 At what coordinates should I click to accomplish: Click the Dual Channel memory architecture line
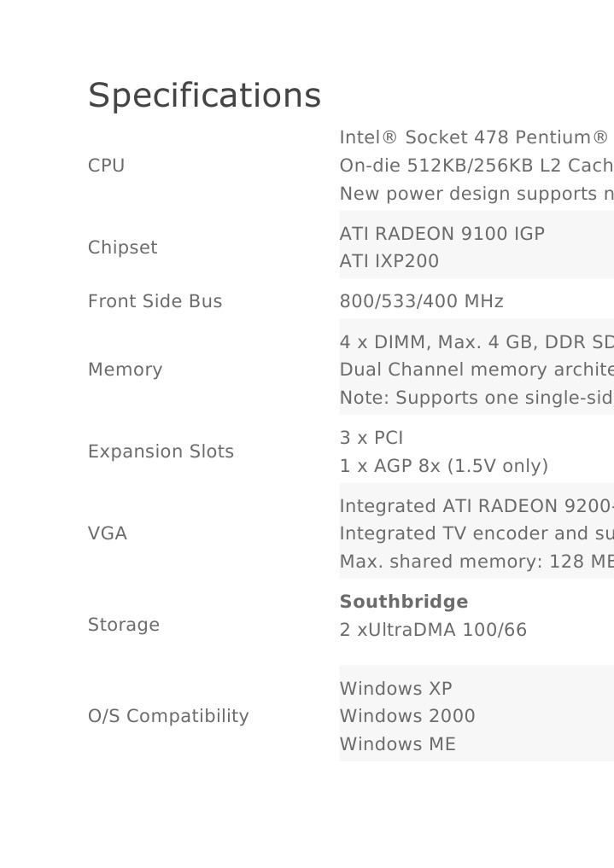coord(476,370)
